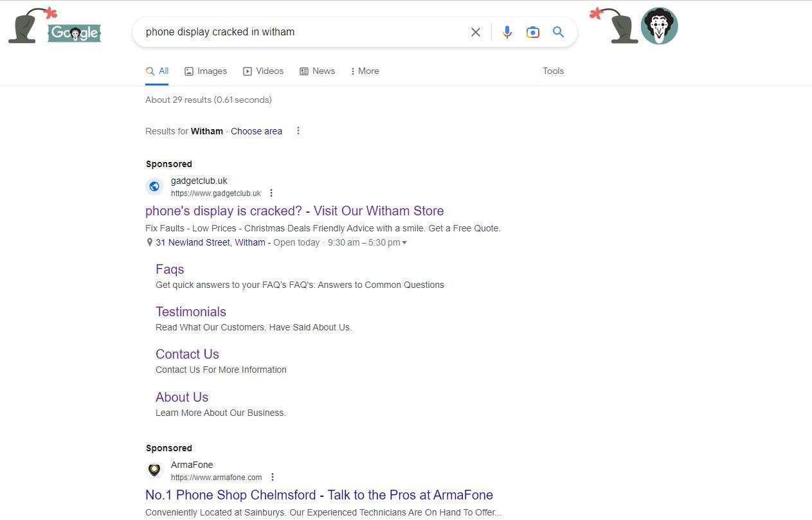Click the "About 29 results" count text
This screenshot has height=520, width=812.
208,100
